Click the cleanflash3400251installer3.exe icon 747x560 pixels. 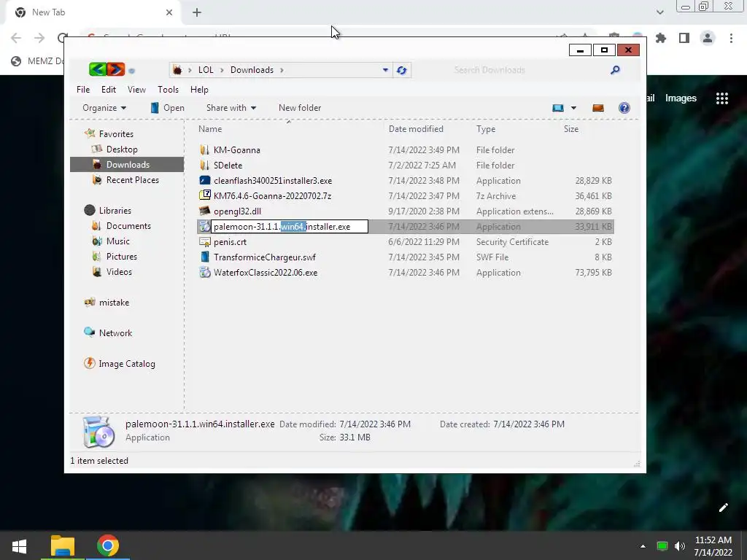pyautogui.click(x=205, y=181)
